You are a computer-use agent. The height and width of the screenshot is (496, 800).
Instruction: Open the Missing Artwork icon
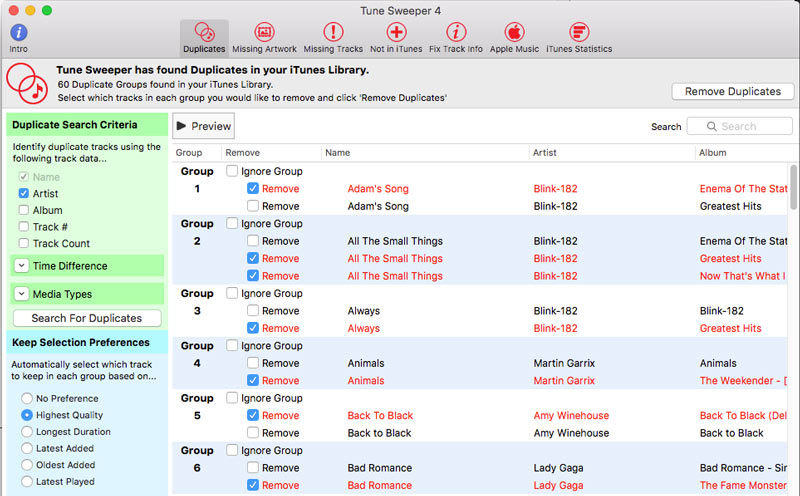coord(264,32)
